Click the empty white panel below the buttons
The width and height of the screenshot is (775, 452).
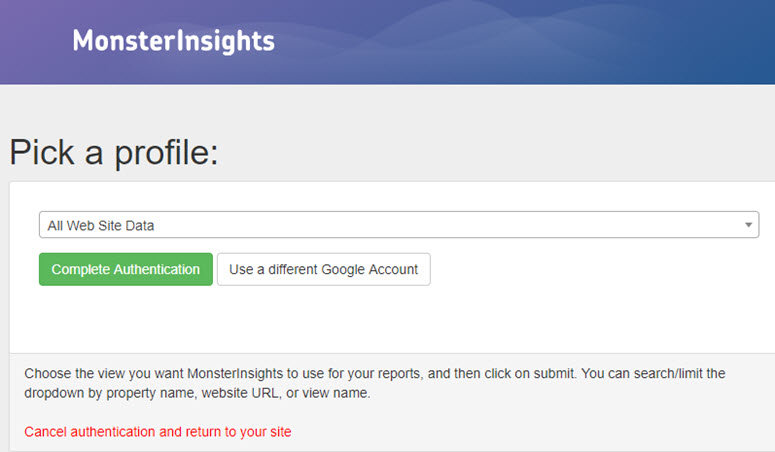400,320
